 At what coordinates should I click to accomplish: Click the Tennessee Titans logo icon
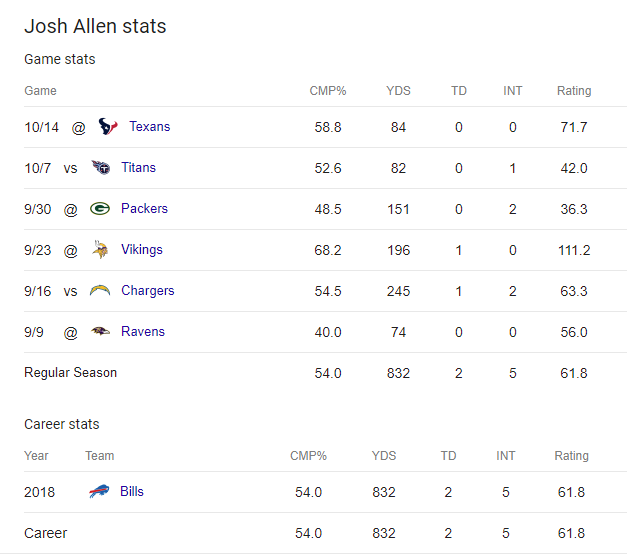pos(100,167)
